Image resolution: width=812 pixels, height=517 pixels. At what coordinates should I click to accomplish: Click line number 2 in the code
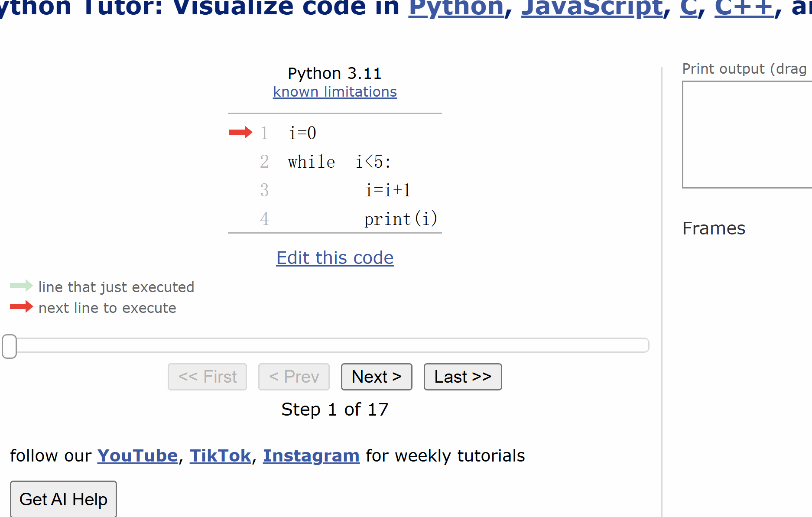[x=264, y=162]
